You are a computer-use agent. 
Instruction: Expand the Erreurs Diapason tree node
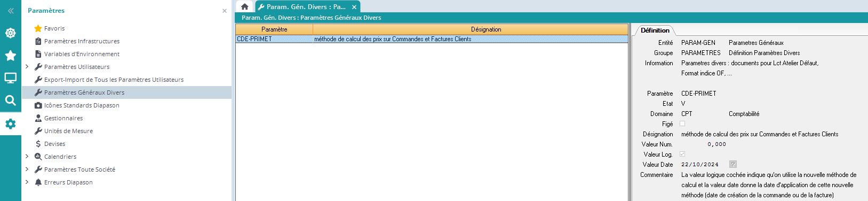click(27, 182)
